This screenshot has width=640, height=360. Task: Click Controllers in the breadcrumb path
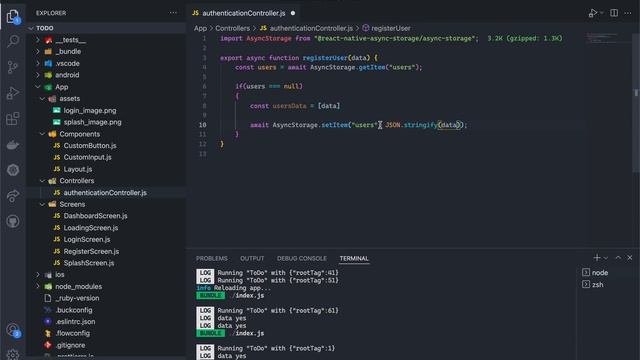(232, 28)
